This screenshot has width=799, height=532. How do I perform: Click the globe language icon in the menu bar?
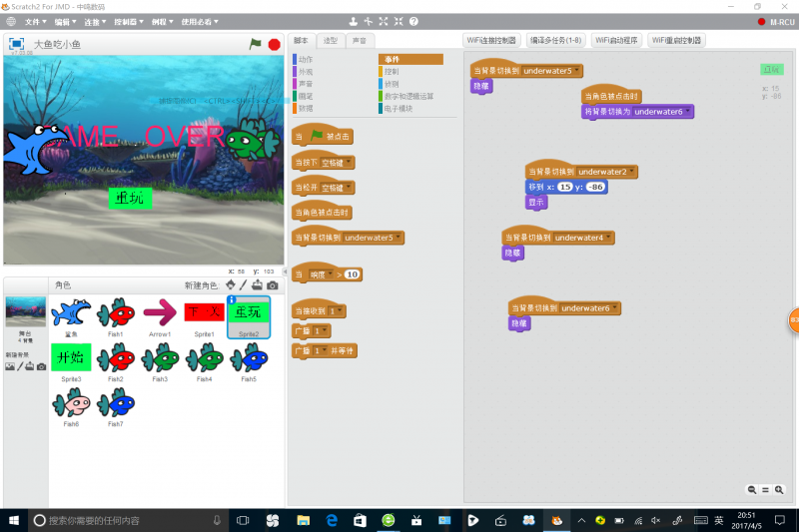click(11, 21)
